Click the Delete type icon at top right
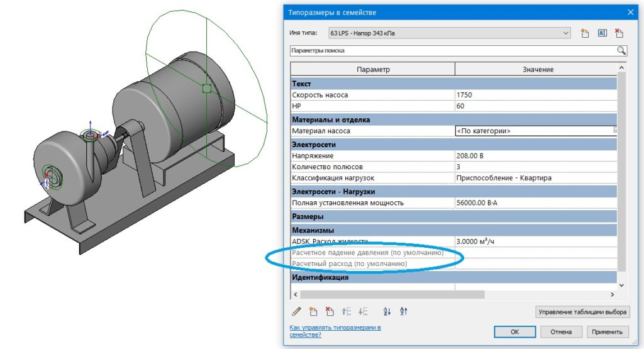 point(619,33)
